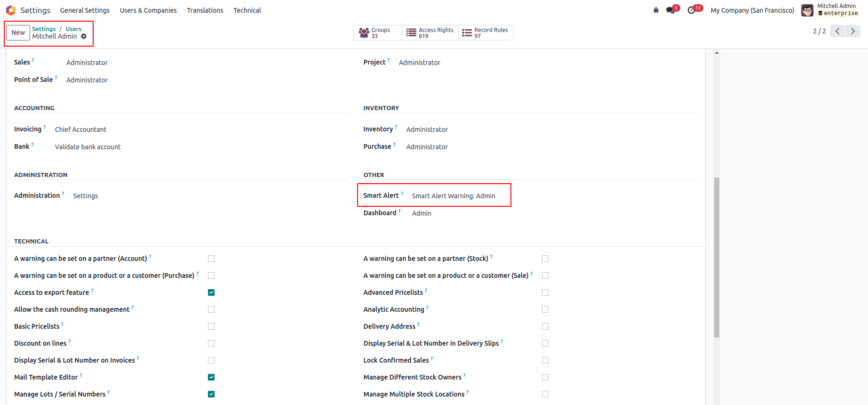Viewport: 868px width, 405px height.
Task: Open the Translations menu
Action: point(205,10)
